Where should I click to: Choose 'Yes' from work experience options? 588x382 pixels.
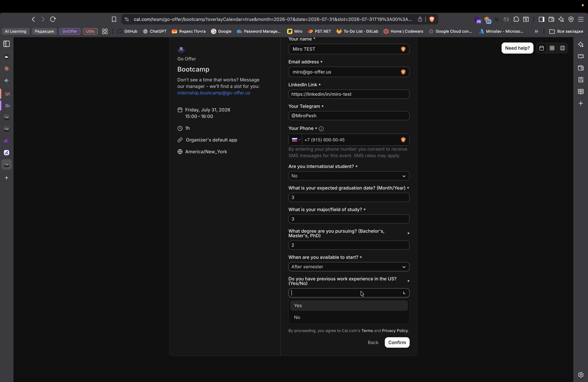(x=349, y=306)
